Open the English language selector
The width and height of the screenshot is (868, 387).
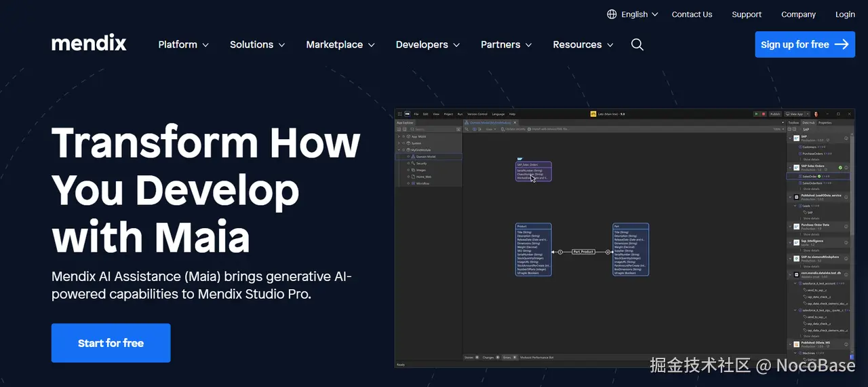tap(632, 14)
